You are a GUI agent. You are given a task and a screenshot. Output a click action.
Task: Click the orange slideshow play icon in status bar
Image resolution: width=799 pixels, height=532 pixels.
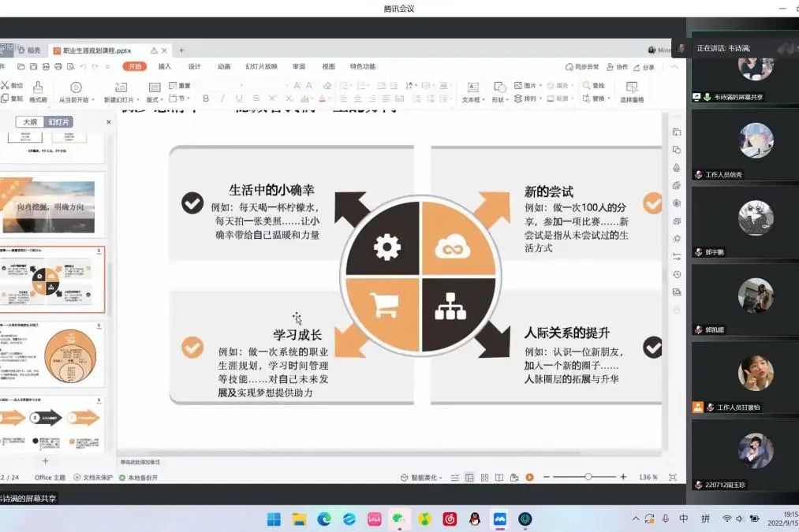click(x=530, y=478)
